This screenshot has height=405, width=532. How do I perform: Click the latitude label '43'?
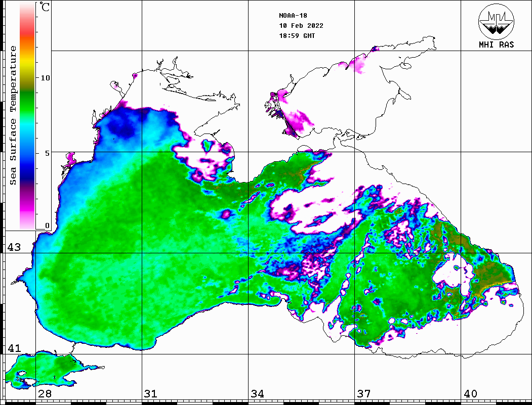(14, 247)
